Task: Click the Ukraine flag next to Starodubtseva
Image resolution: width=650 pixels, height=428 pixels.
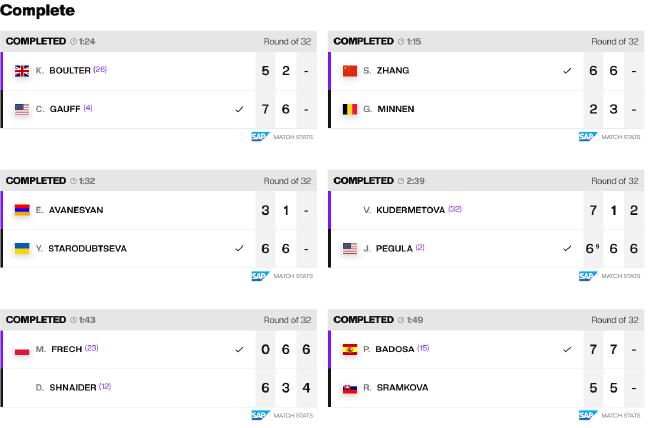Action: coord(22,249)
